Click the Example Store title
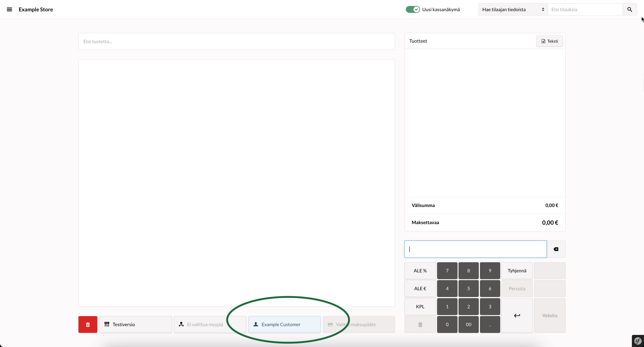Image resolution: width=644 pixels, height=347 pixels. click(x=36, y=9)
